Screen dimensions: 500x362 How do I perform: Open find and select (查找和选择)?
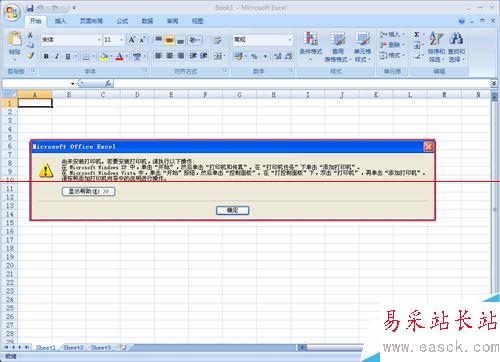pyautogui.click(x=456, y=47)
